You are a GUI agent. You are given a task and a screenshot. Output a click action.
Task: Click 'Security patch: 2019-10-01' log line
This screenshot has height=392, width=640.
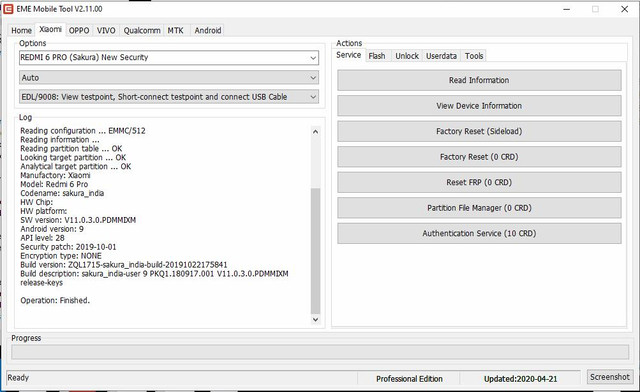[68, 247]
